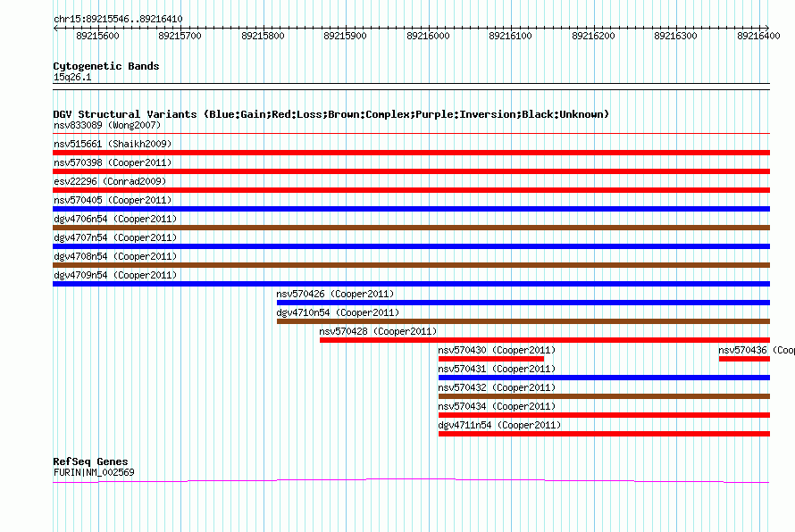Select the 15q26.1 band label
Viewport: 795px width, 532px height.
tap(72, 77)
